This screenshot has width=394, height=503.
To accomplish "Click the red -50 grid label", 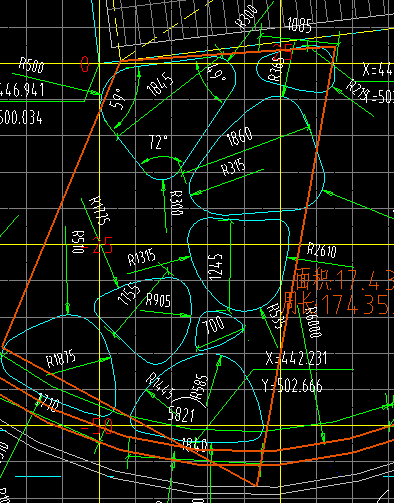I will [x=97, y=426].
